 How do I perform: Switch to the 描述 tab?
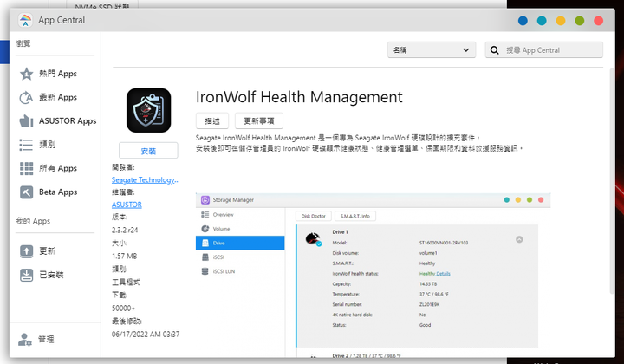pyautogui.click(x=212, y=121)
